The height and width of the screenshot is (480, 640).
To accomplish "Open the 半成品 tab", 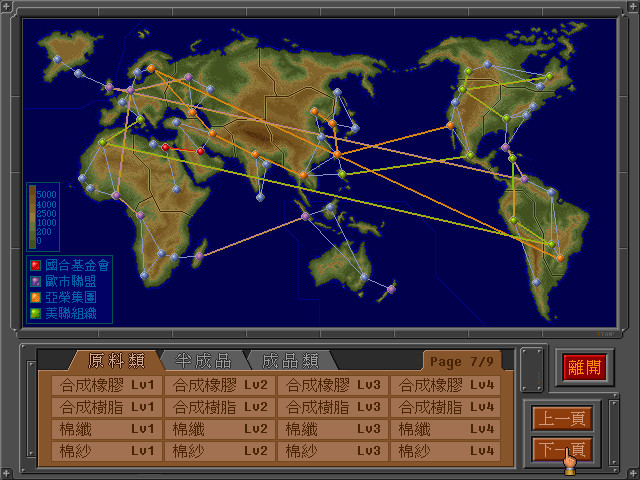I will pyautogui.click(x=203, y=361).
